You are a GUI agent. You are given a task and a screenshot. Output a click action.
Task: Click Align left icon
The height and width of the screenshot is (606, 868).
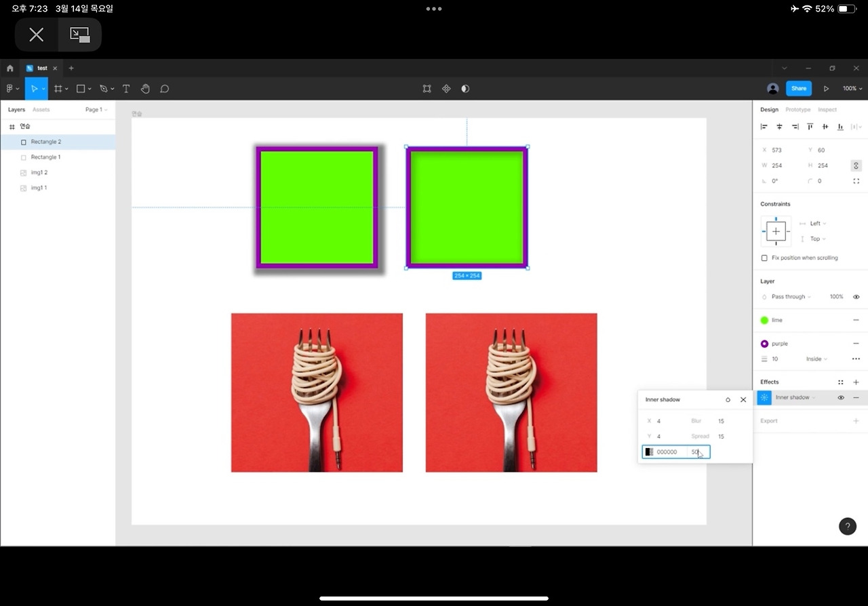click(764, 127)
